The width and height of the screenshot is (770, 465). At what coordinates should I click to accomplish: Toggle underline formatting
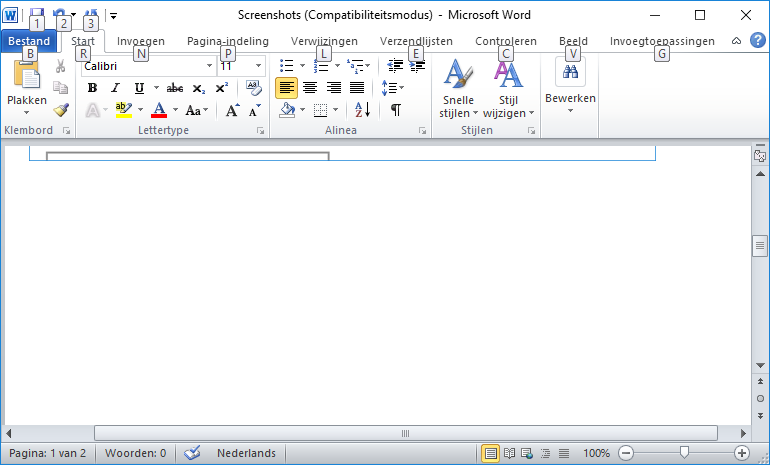(x=139, y=88)
